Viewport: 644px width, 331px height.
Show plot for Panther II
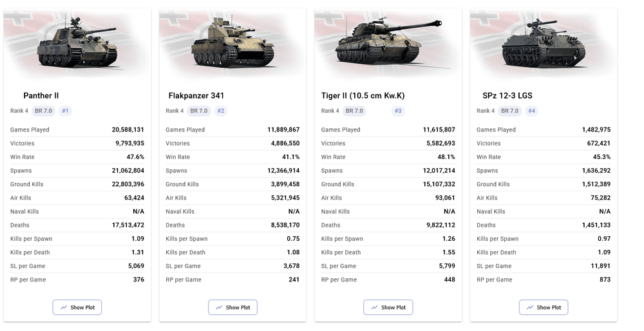[x=77, y=307]
